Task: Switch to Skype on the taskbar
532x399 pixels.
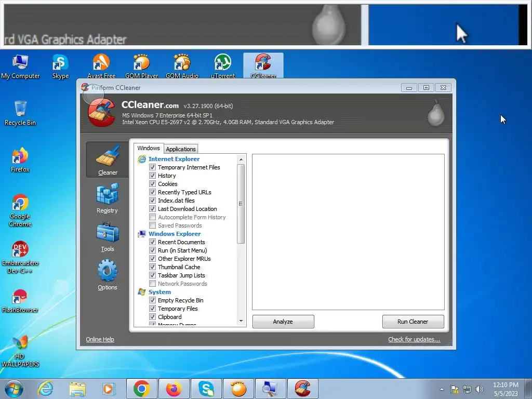Action: 206,389
